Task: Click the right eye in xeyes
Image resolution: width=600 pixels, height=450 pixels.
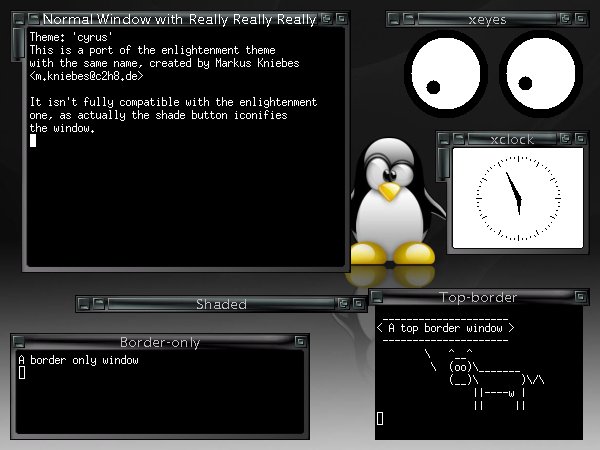Action: pyautogui.click(x=541, y=73)
